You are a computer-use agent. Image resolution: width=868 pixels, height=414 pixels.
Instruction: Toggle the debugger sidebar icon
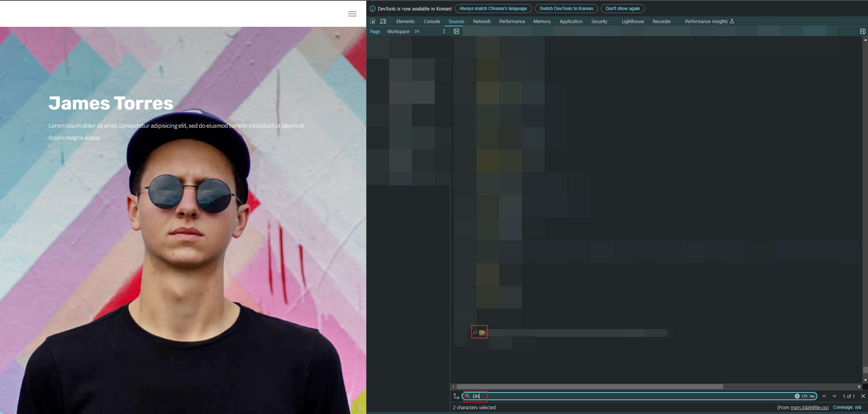pos(862,31)
